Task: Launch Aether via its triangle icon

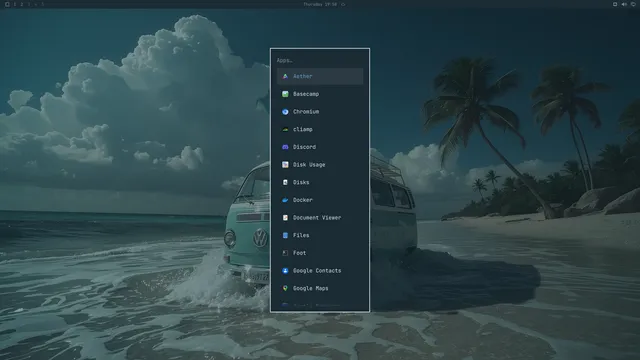Action: click(285, 76)
